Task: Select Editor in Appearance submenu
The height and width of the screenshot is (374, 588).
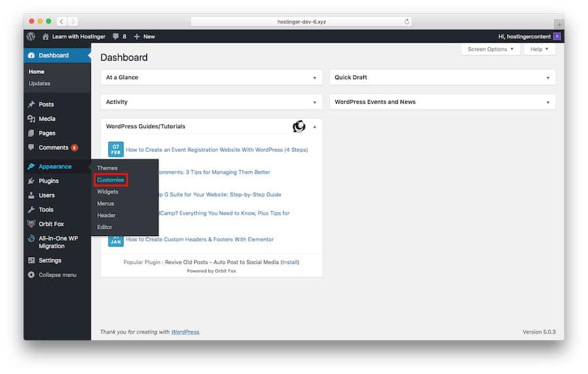Action: coord(105,227)
